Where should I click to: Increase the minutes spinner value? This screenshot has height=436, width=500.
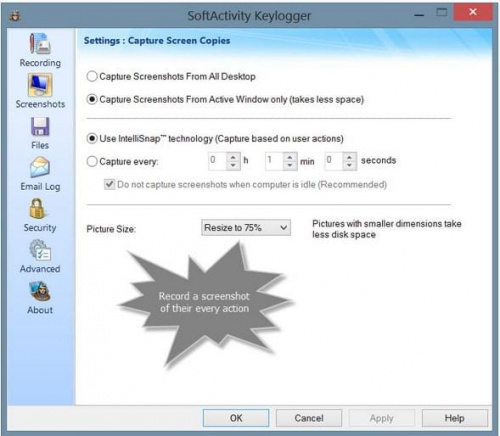pyautogui.click(x=290, y=157)
